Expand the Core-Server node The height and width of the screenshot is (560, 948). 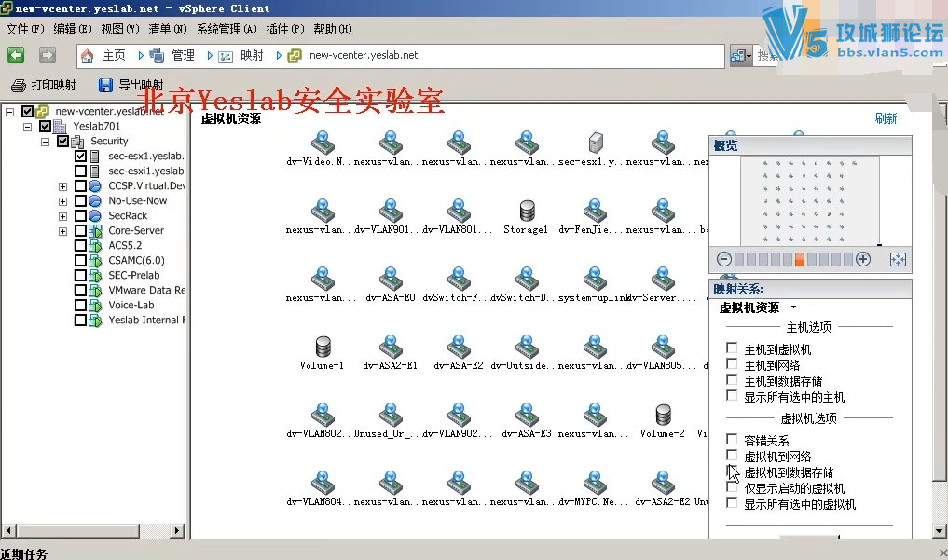click(x=62, y=231)
